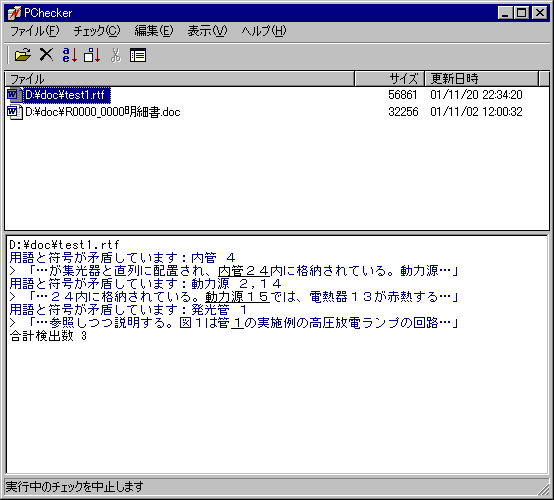Click the 'ae' sort-with-arrow toolbar icon
Image resolution: width=554 pixels, height=500 pixels.
pos(70,55)
